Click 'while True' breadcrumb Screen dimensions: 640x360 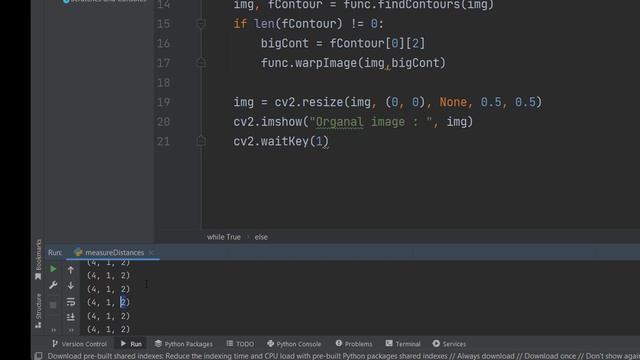tap(224, 237)
